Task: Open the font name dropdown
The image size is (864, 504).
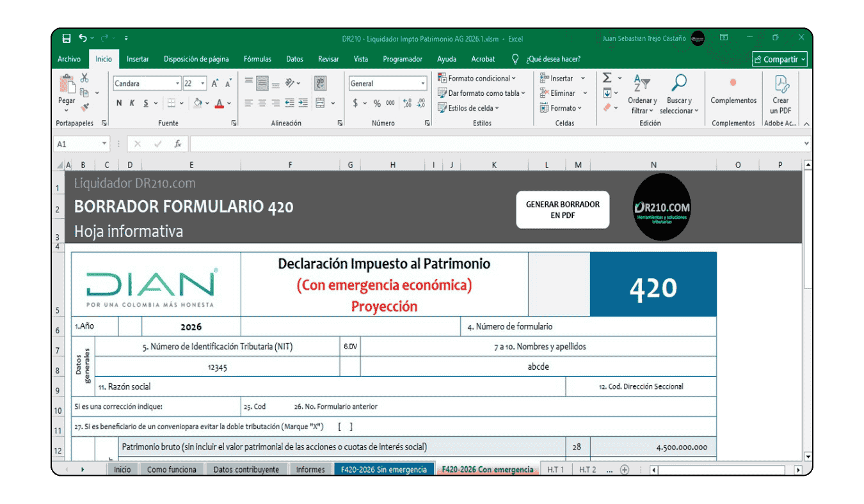Action: (x=178, y=84)
